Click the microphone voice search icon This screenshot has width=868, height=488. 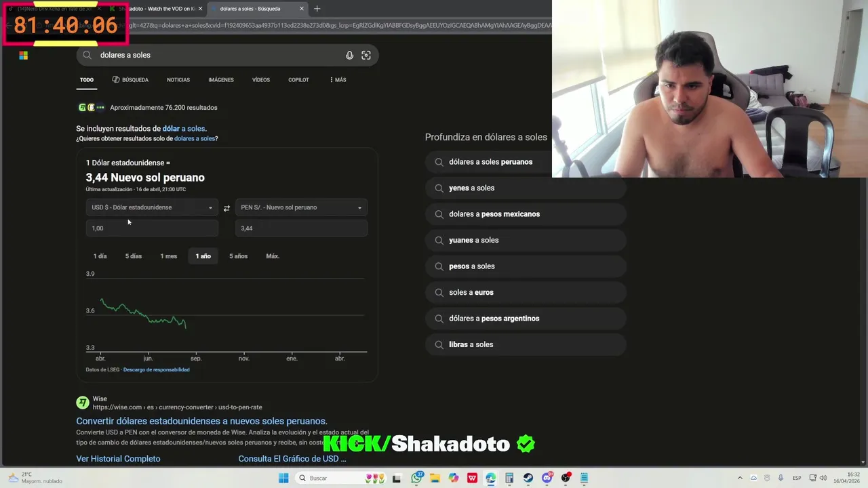click(349, 56)
